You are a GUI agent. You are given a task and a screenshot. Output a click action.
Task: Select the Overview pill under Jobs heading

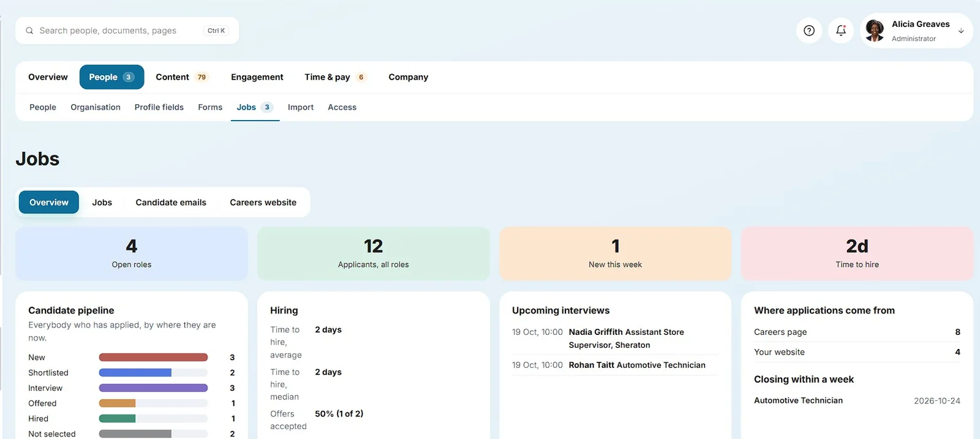tap(49, 202)
